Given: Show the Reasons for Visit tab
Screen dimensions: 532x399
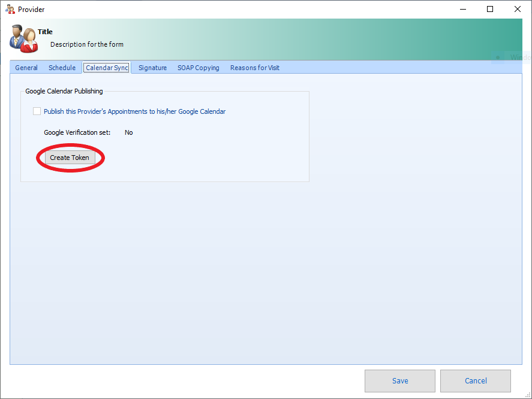Looking at the screenshot, I should (x=254, y=68).
